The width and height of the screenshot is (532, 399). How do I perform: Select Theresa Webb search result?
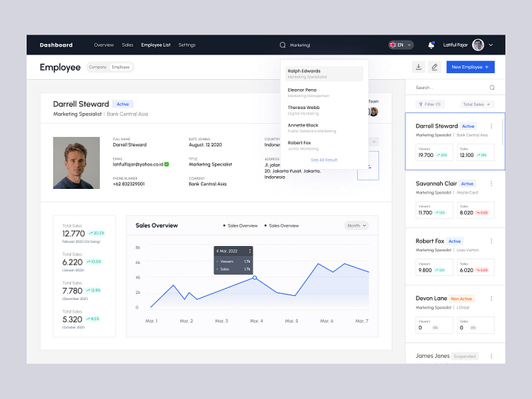coord(324,110)
